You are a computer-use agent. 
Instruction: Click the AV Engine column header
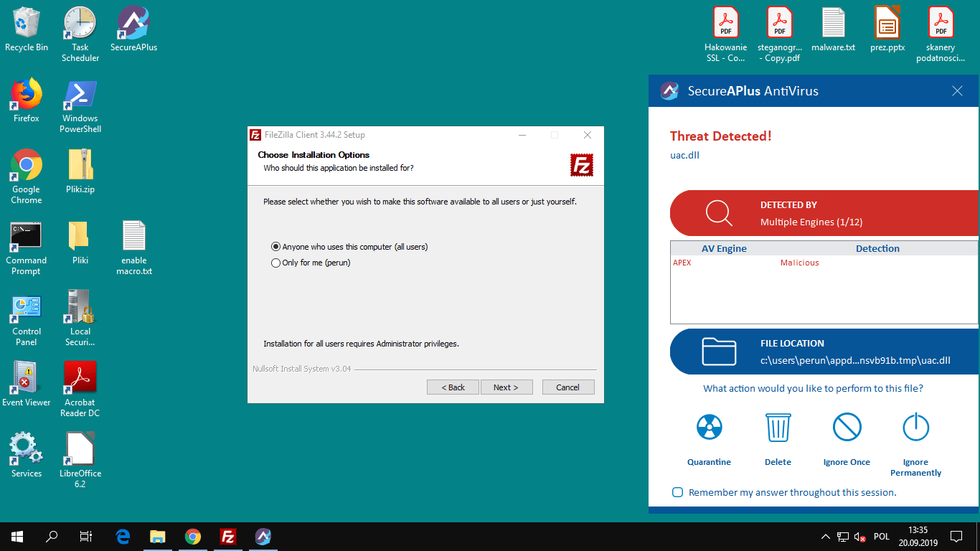click(724, 248)
